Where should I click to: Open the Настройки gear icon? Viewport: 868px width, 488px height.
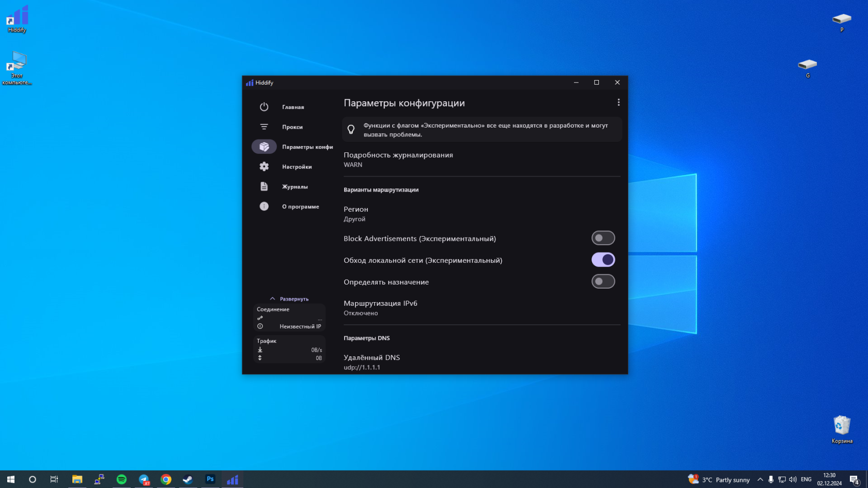coord(264,166)
